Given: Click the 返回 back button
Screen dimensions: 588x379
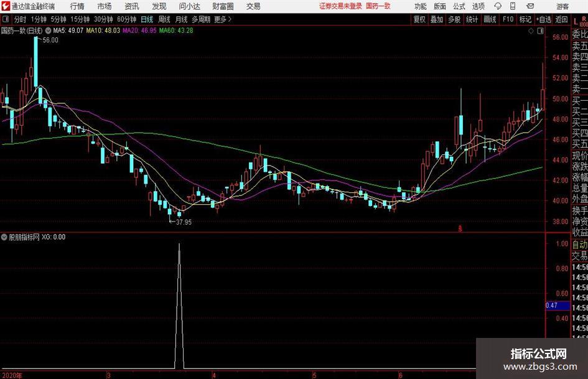Looking at the screenshot, I should [561, 19].
